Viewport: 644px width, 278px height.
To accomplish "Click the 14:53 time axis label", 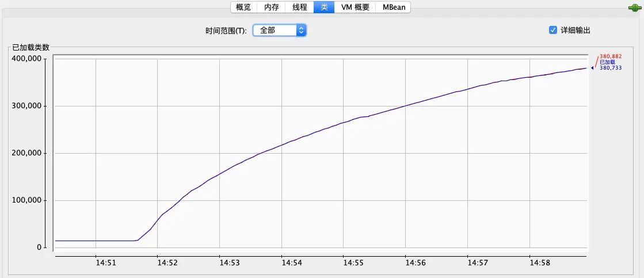I will (229, 262).
